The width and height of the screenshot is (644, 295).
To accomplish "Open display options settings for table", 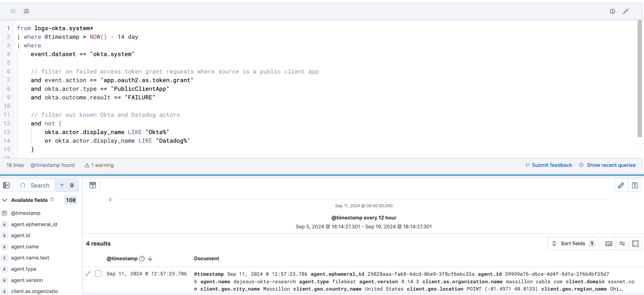I will (x=622, y=244).
